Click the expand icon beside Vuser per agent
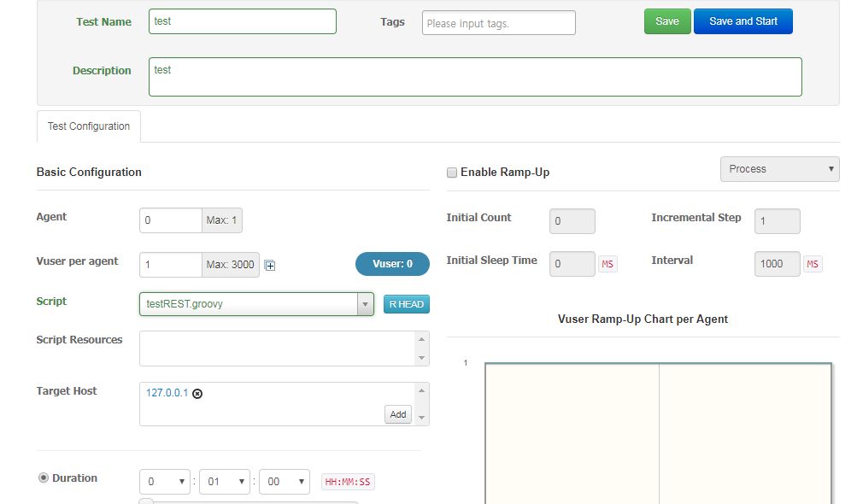Image resolution: width=857 pixels, height=504 pixels. pyautogui.click(x=270, y=266)
